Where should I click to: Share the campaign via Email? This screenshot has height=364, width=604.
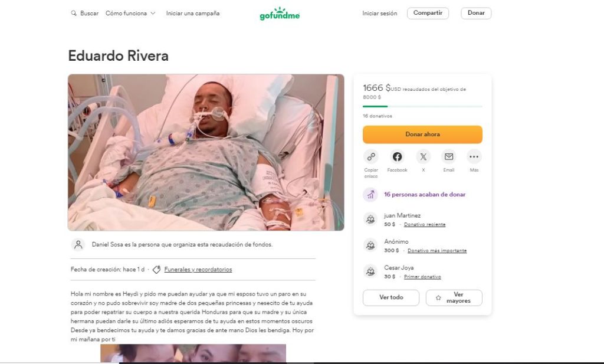449,156
